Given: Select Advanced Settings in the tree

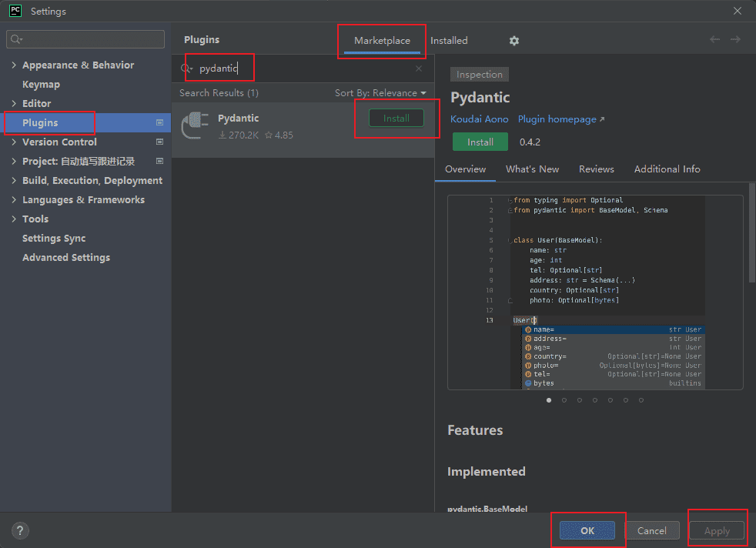Looking at the screenshot, I should [x=66, y=258].
